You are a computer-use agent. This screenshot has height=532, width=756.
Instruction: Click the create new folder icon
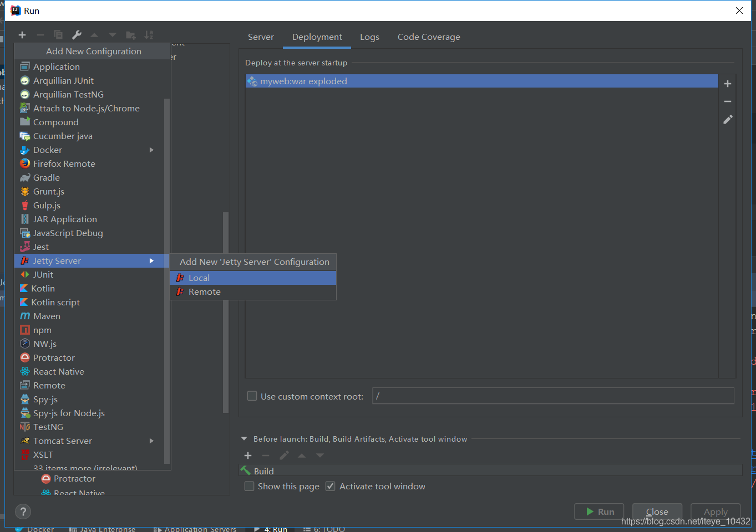[131, 35]
